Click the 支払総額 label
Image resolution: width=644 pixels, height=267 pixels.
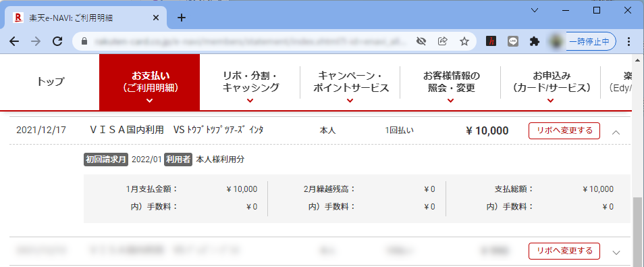pos(514,189)
